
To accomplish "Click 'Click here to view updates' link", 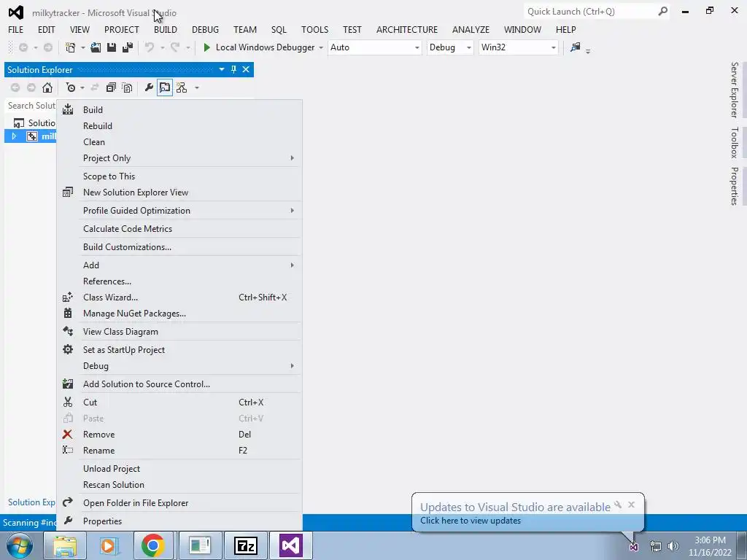I will pyautogui.click(x=471, y=521).
